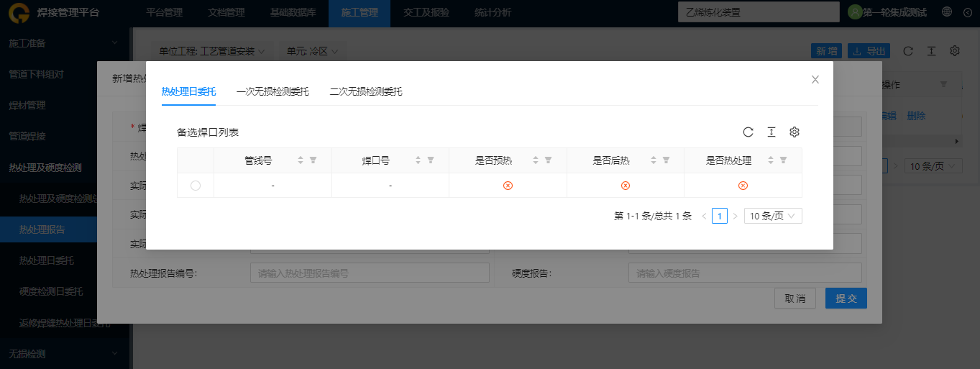
Task: Switch to 热处理日委托 tab
Action: (188, 91)
